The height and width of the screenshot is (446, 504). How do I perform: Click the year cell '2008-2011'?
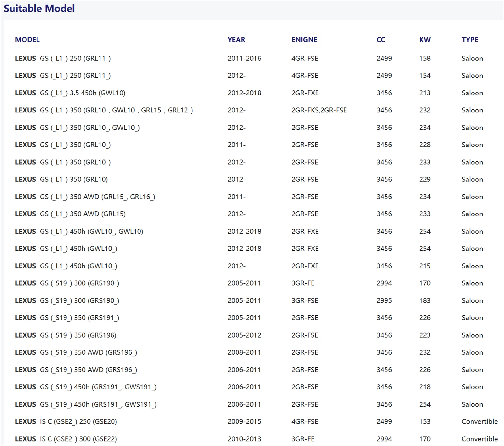point(244,352)
